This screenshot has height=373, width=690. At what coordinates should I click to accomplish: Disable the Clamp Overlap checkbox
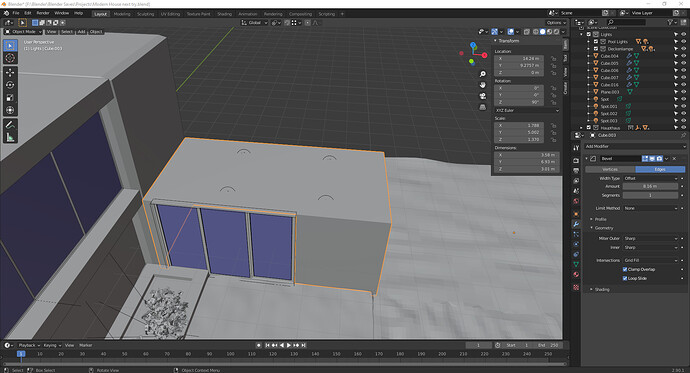(625, 269)
